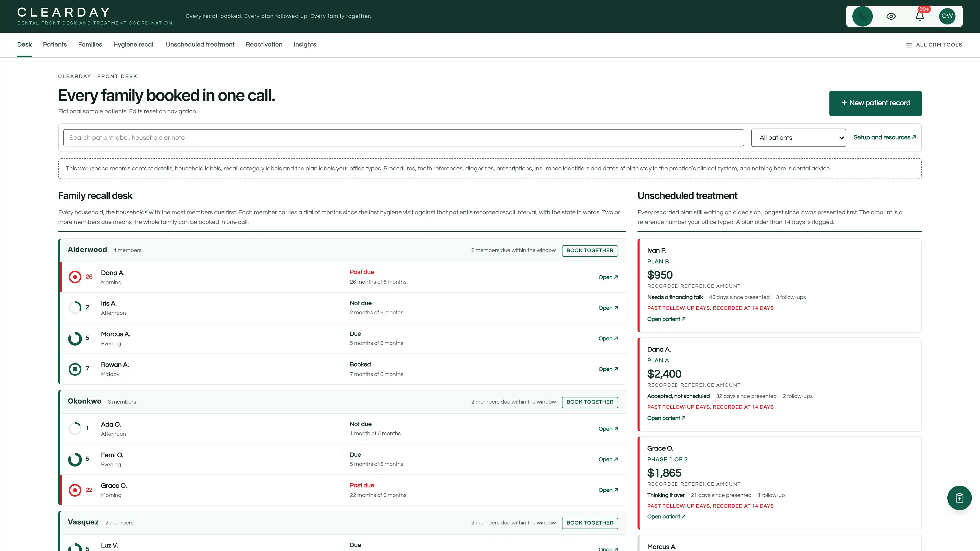Open notifications bell with 99+ badge
980x551 pixels.
tap(920, 16)
